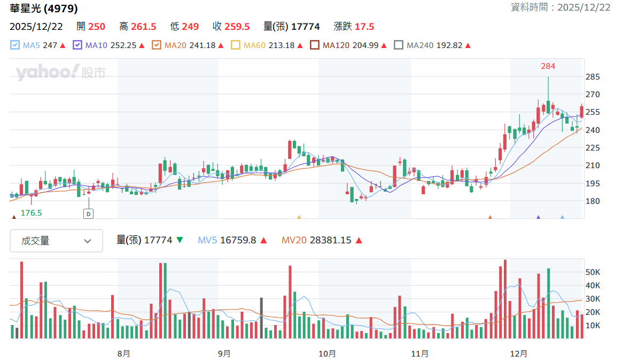The width and height of the screenshot is (623, 364).
Task: Click the Yahoo 股市 watermark logo
Action: pos(61,73)
